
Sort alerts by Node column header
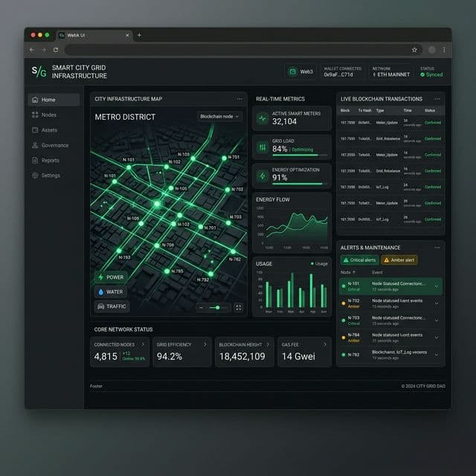(x=347, y=272)
